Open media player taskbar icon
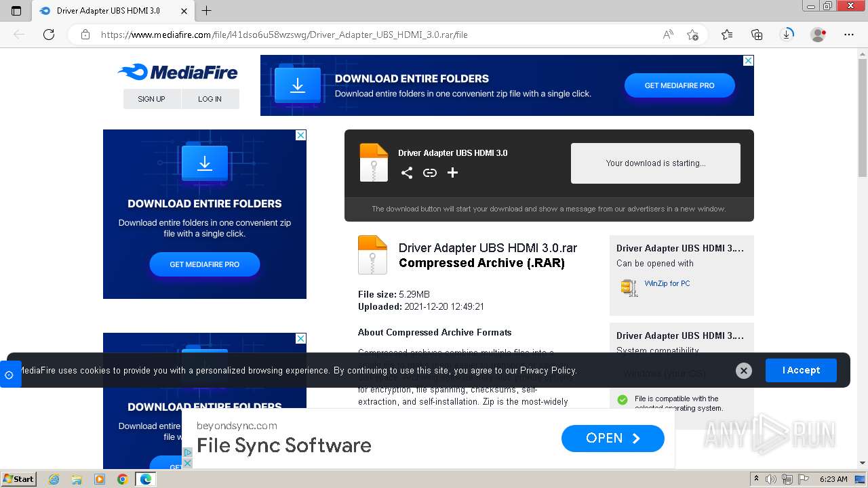Screen dimensions: 868x488 [100, 479]
